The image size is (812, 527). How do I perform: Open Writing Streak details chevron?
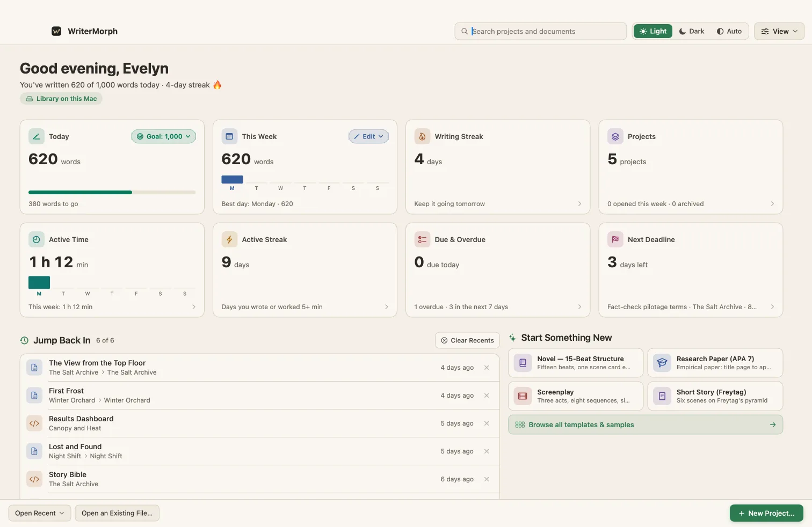pyautogui.click(x=579, y=204)
